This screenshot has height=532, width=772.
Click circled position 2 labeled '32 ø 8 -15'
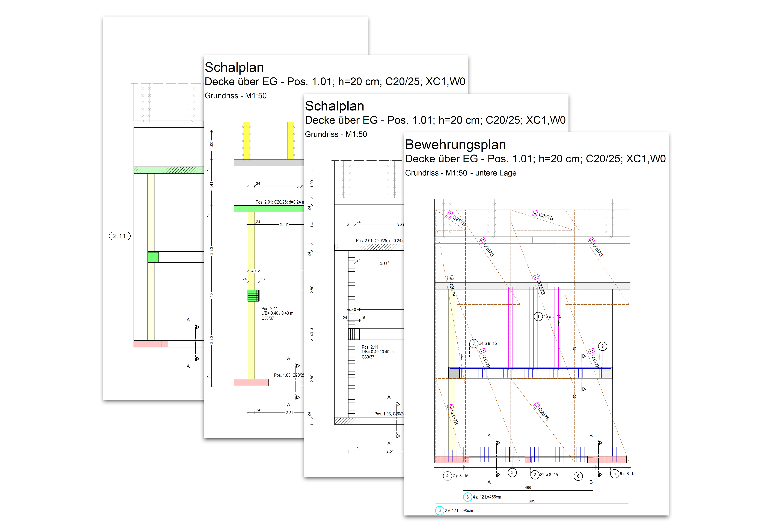coord(535,475)
